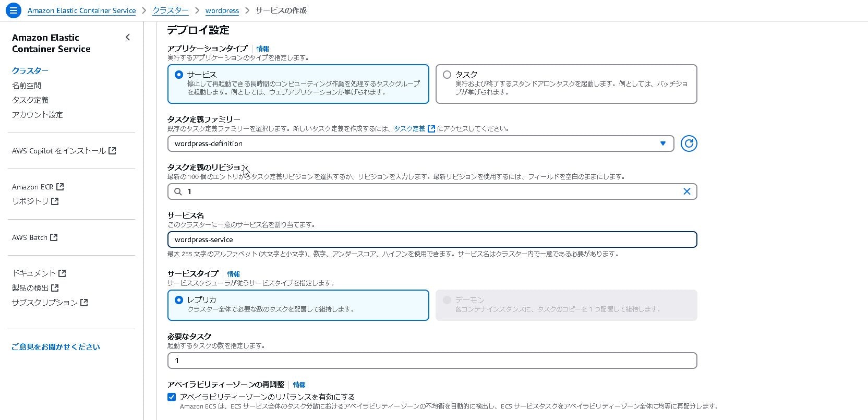Click the desired tasks number field
Screen dimensions: 868x420
tap(432, 361)
